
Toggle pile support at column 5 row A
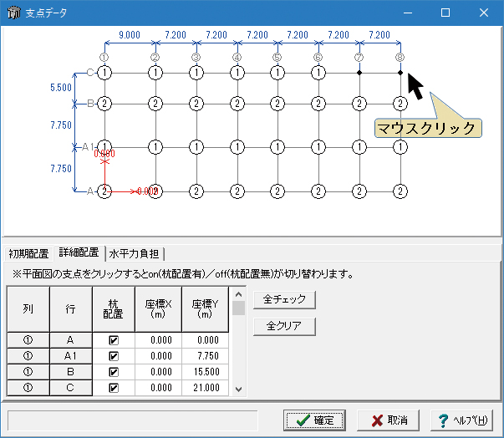(x=277, y=191)
